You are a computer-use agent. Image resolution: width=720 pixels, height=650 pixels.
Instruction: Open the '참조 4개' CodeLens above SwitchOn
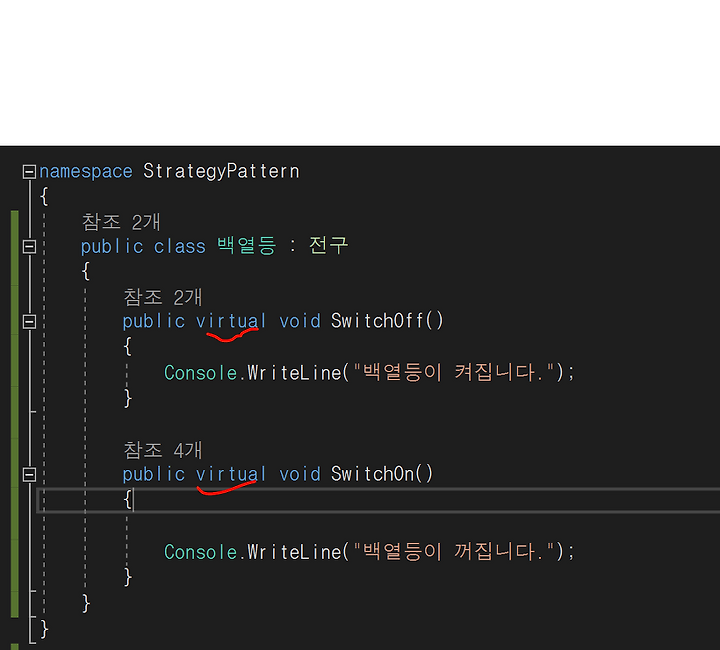163,450
